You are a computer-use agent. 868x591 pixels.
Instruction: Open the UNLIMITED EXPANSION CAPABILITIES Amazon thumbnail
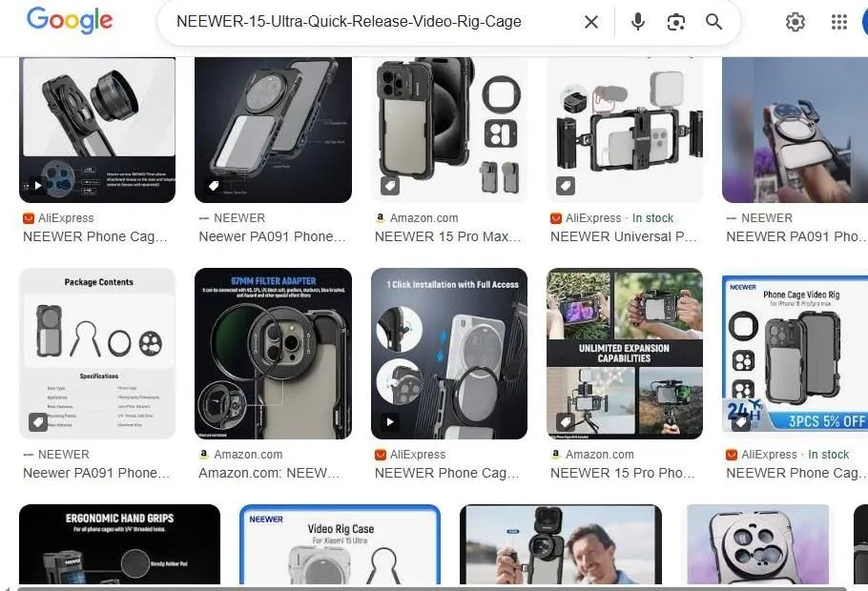point(624,353)
